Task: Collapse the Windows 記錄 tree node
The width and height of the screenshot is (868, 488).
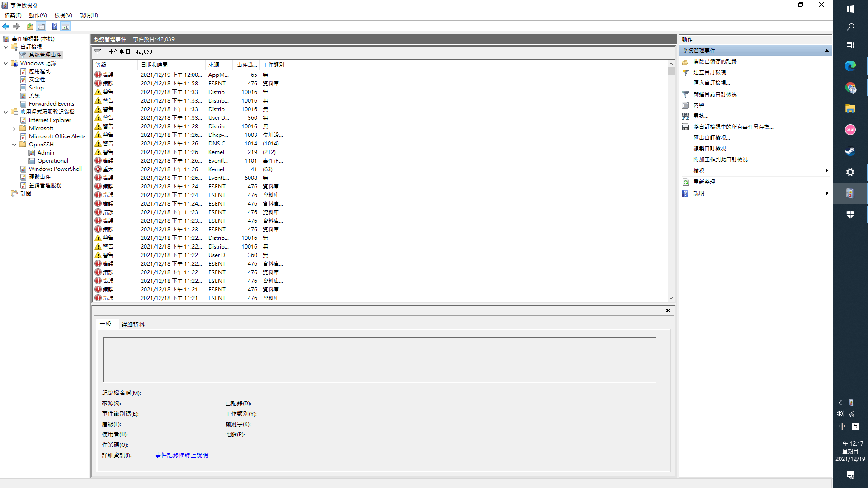Action: click(5, 63)
